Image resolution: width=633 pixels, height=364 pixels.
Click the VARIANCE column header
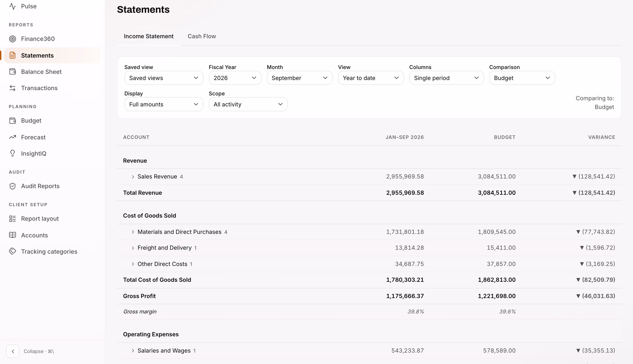coord(602,137)
